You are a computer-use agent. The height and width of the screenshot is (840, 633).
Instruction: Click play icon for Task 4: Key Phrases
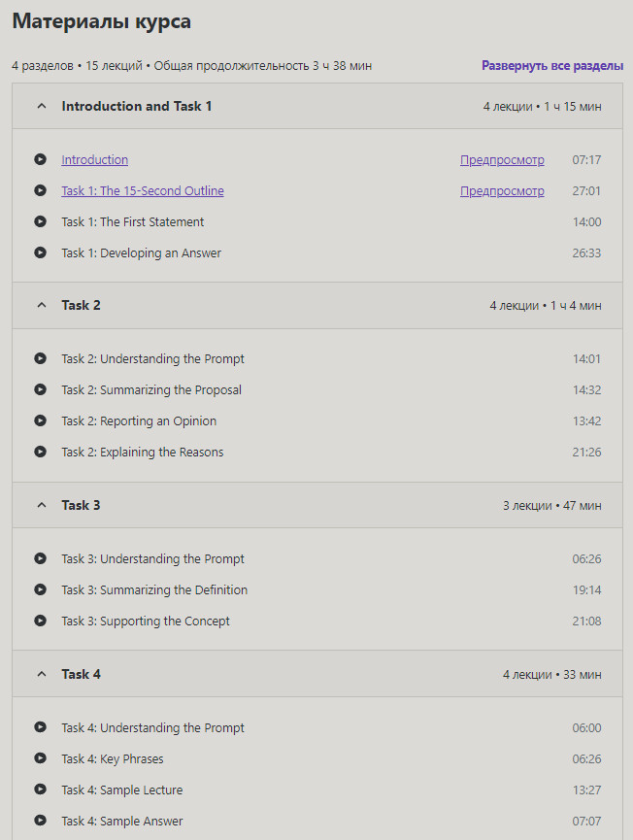click(40, 758)
